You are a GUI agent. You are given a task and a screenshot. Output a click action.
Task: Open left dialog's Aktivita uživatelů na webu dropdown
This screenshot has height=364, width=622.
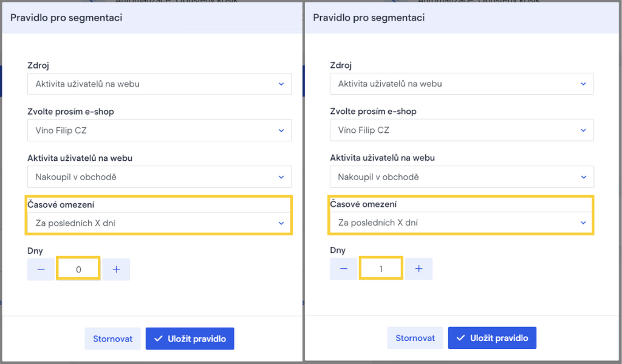click(x=159, y=177)
